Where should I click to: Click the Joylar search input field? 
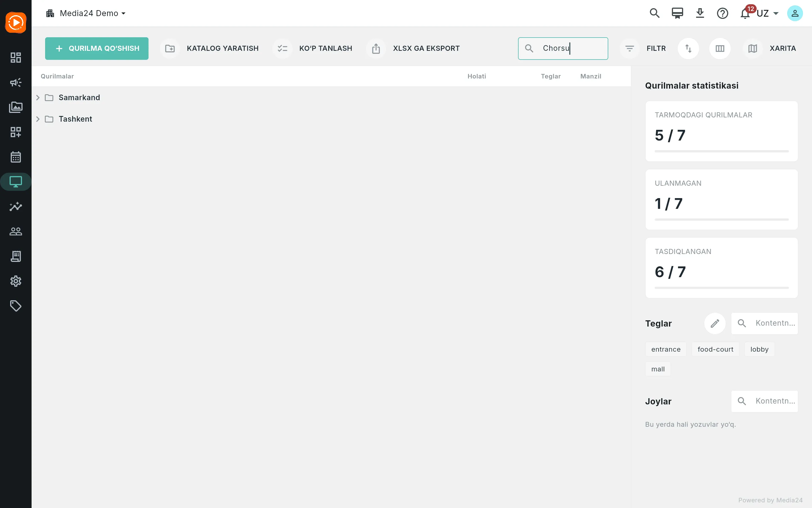[764, 401]
